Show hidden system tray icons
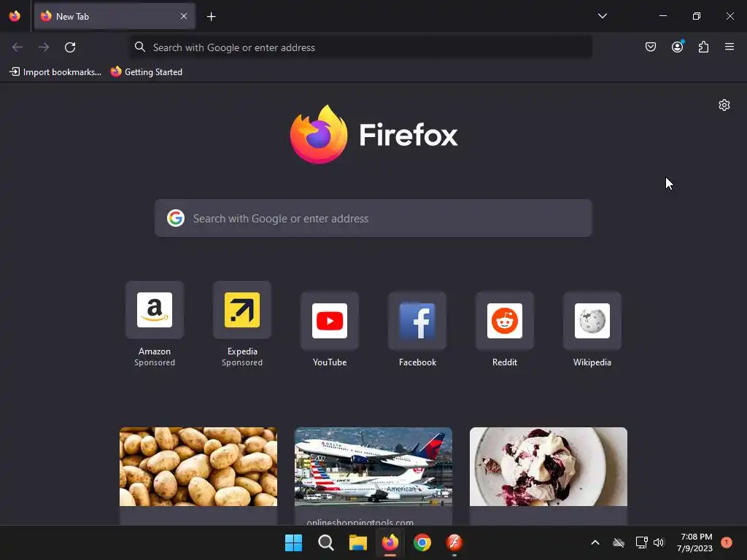Image resolution: width=747 pixels, height=560 pixels. coord(595,542)
